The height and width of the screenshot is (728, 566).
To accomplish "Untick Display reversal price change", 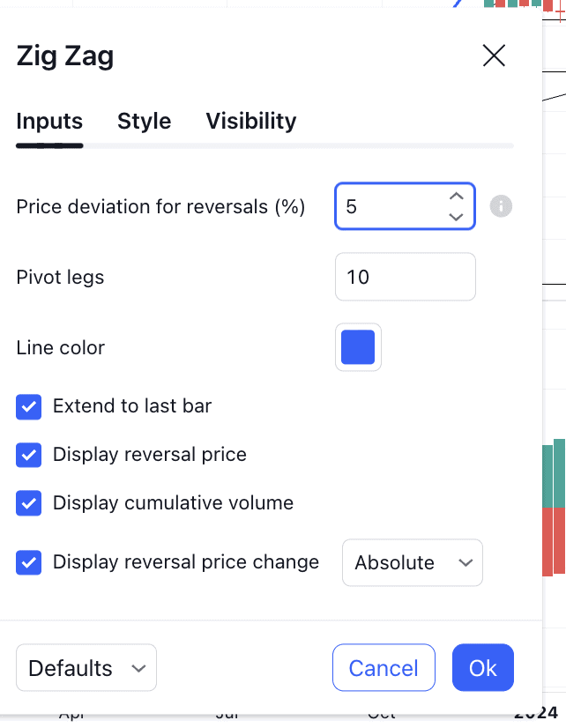I will (x=29, y=562).
